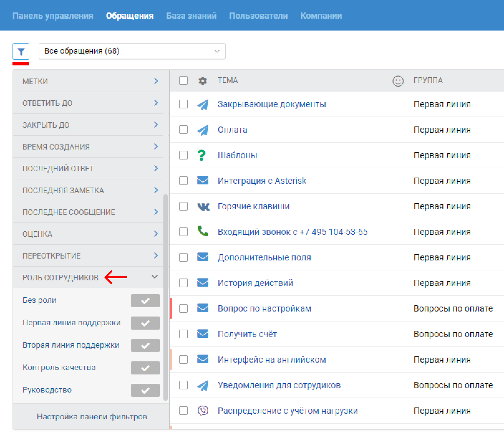Image resolution: width=504 pixels, height=443 pixels.
Task: Click the green phone icon for incoming call
Action: point(203,231)
